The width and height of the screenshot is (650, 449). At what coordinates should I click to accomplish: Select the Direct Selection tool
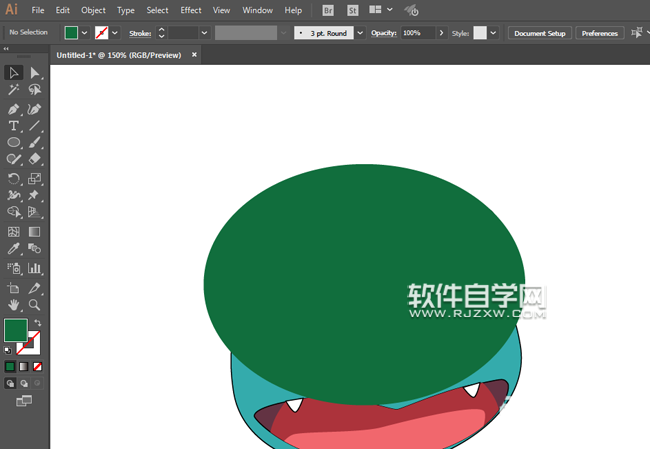click(x=35, y=73)
